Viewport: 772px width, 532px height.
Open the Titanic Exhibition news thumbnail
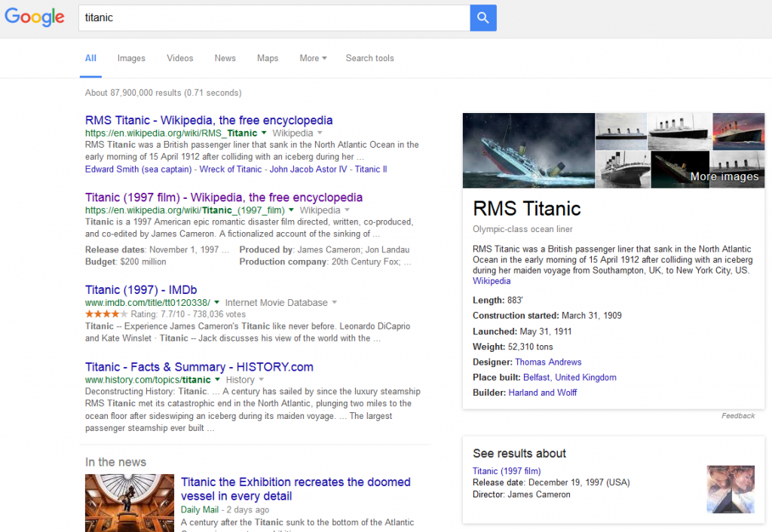click(130, 503)
